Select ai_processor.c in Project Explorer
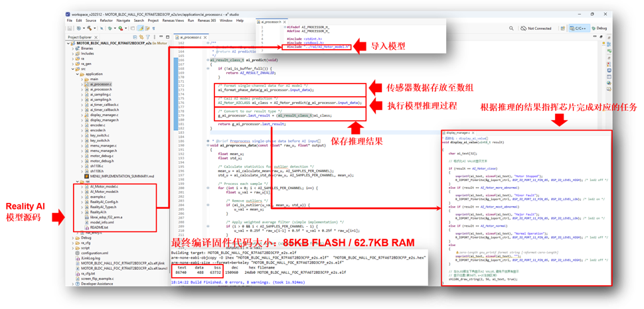Image resolution: width=644 pixels, height=309 pixels. click(101, 84)
